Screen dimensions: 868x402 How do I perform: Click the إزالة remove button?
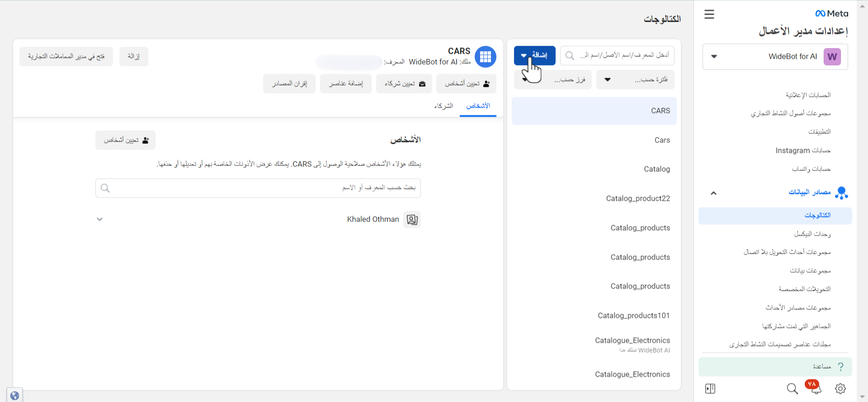[134, 57]
